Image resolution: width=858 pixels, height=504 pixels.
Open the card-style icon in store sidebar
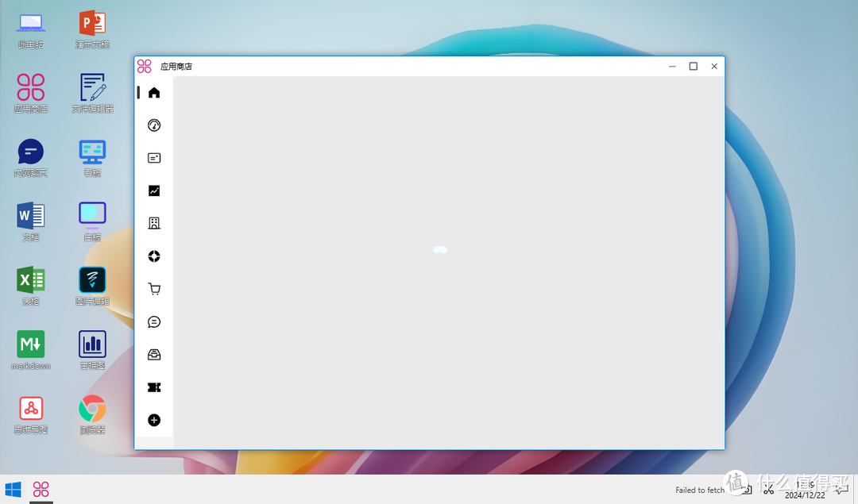point(154,158)
